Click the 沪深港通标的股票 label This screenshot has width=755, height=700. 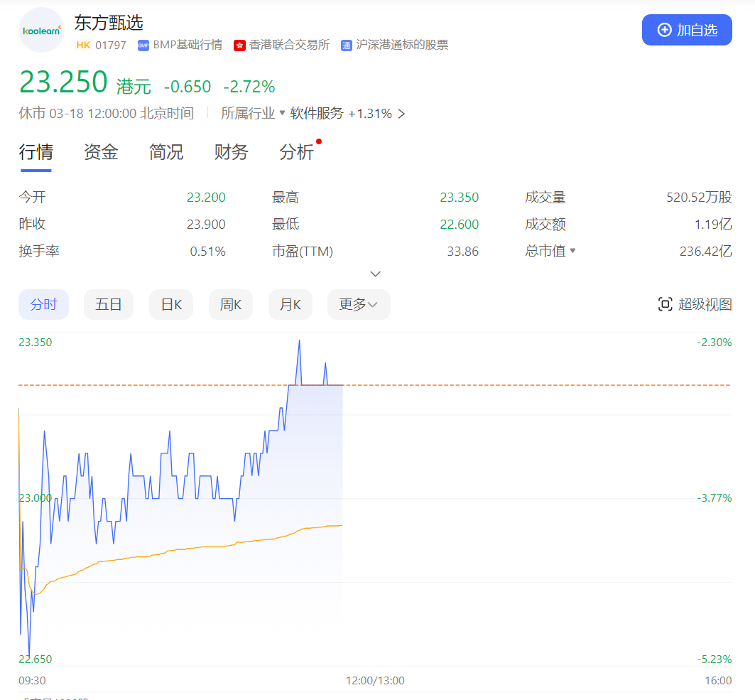tap(402, 45)
